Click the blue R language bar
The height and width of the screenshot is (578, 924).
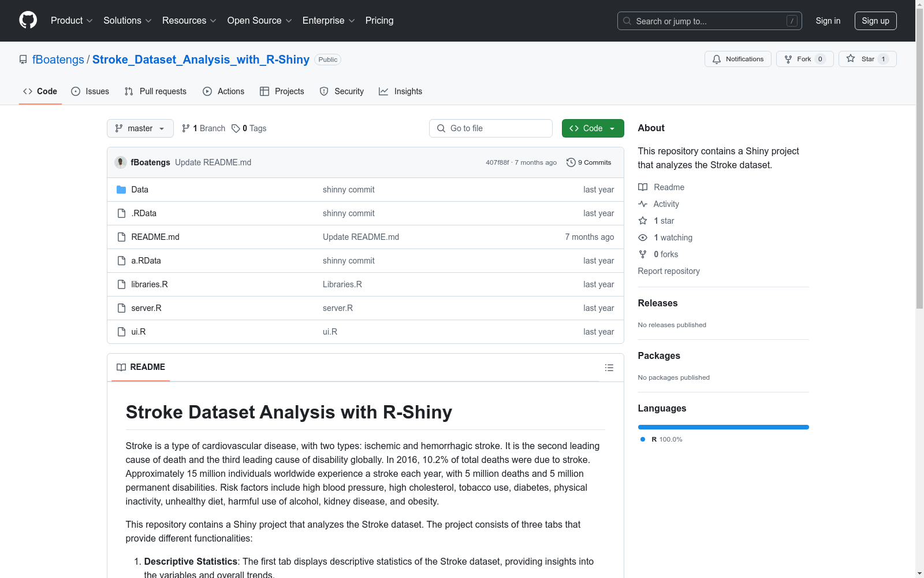click(x=723, y=427)
